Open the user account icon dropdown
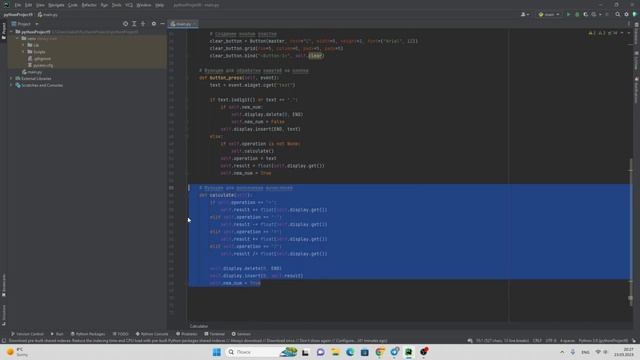 (525, 14)
